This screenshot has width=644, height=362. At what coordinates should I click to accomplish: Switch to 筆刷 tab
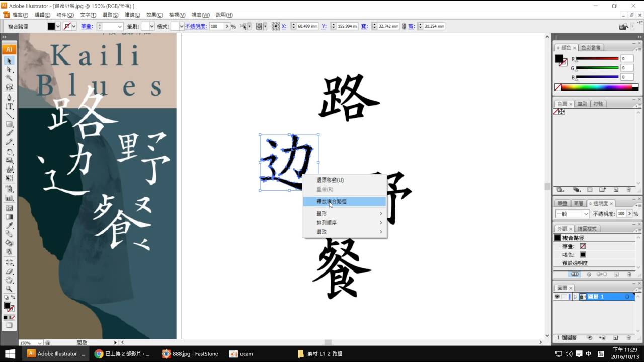582,104
